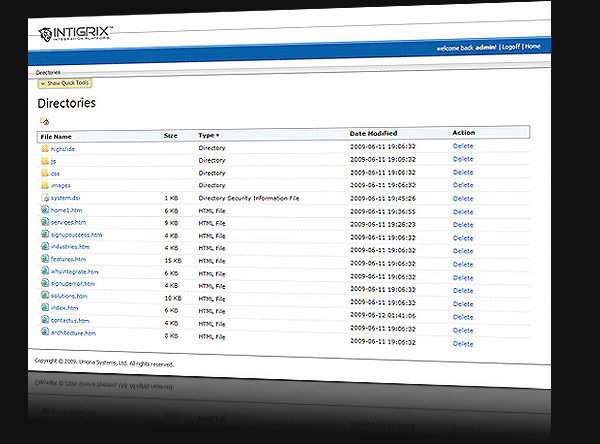Click the Directories breadcrumb
Viewport: 600px width, 444px height.
tap(48, 72)
